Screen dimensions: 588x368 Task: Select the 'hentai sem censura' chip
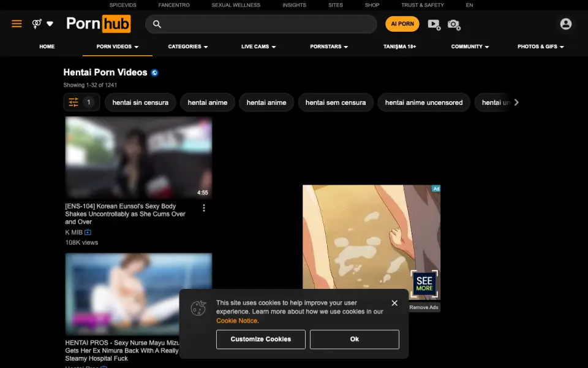click(x=336, y=102)
